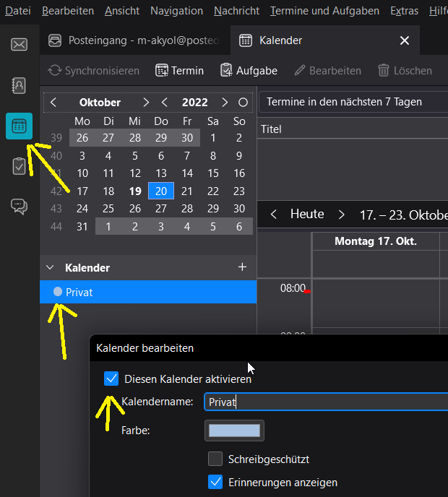Go to next month after Oktober
Screen dimensions: 448x497
pos(146,103)
